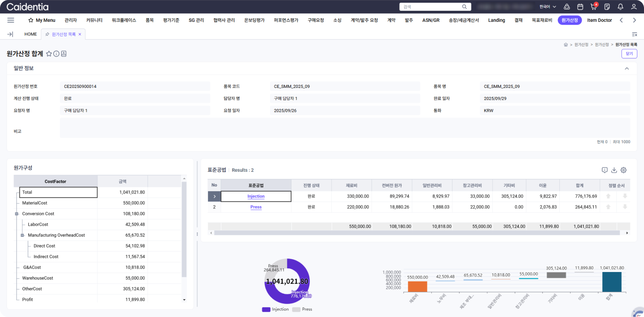Switch to the HOME tab

(31, 34)
